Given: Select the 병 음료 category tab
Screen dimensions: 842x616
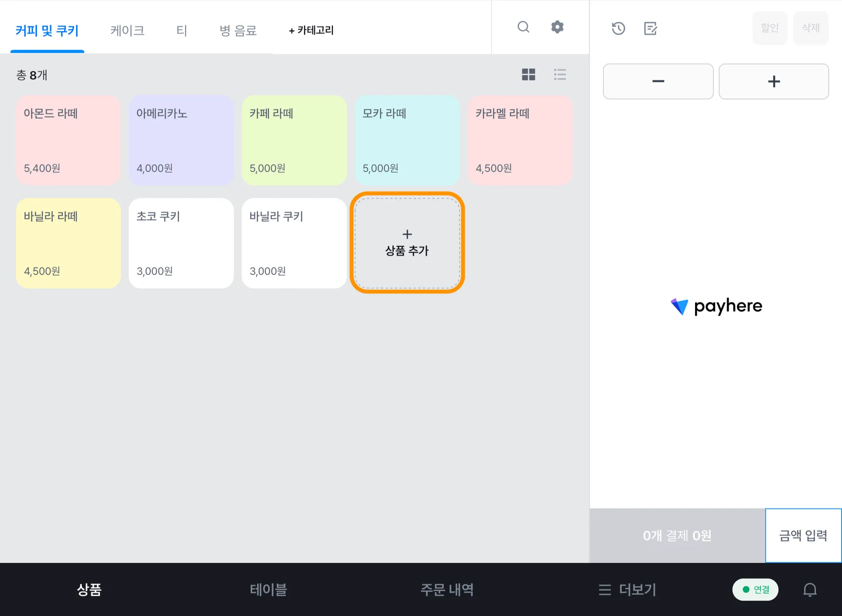Looking at the screenshot, I should 238,30.
